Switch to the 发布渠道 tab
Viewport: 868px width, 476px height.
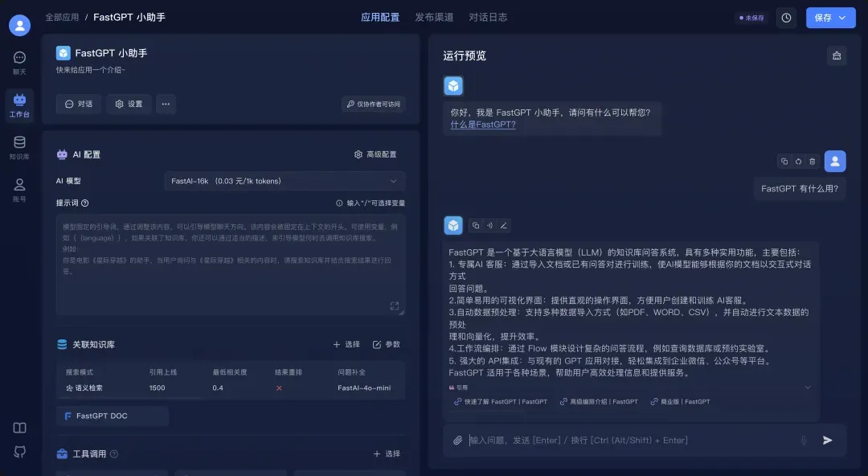tap(434, 17)
